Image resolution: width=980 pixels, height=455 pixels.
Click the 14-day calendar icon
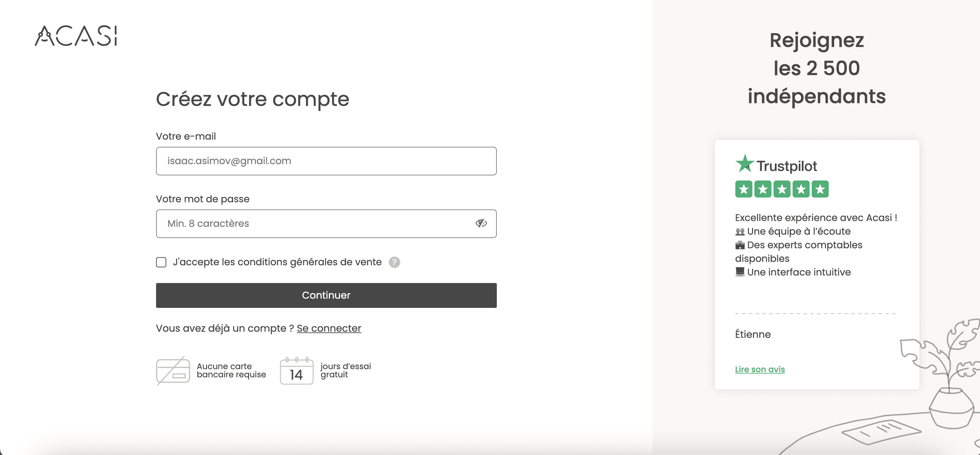[x=297, y=371]
